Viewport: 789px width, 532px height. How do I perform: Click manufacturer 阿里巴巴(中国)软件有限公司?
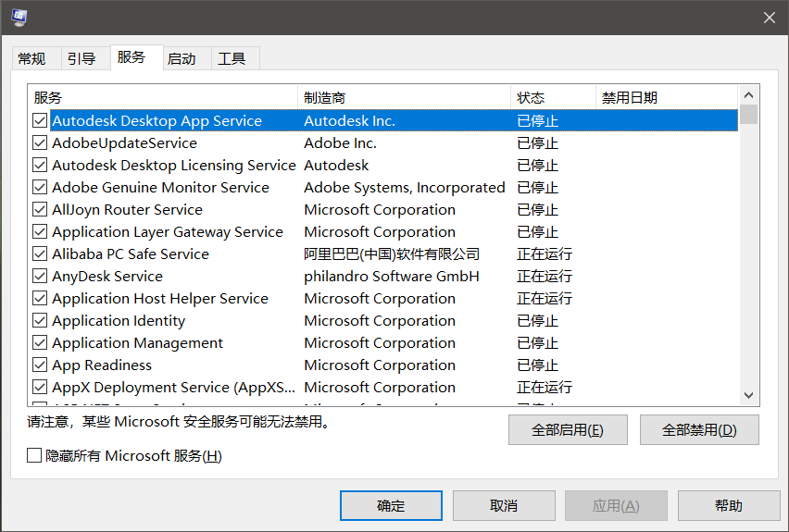(392, 254)
